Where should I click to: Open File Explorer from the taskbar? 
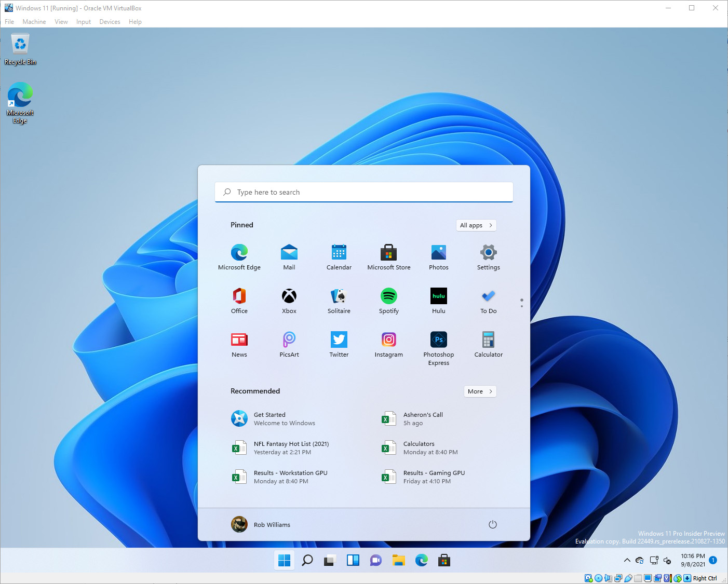pyautogui.click(x=399, y=560)
